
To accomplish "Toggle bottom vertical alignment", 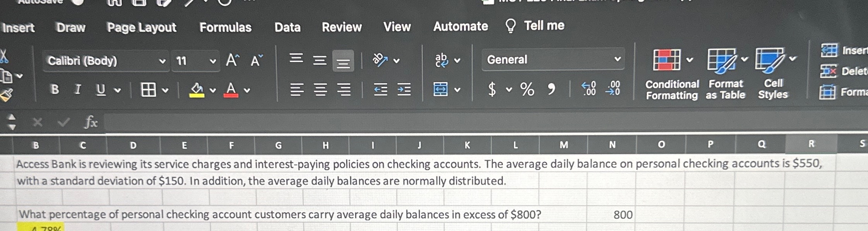I will [x=343, y=61].
